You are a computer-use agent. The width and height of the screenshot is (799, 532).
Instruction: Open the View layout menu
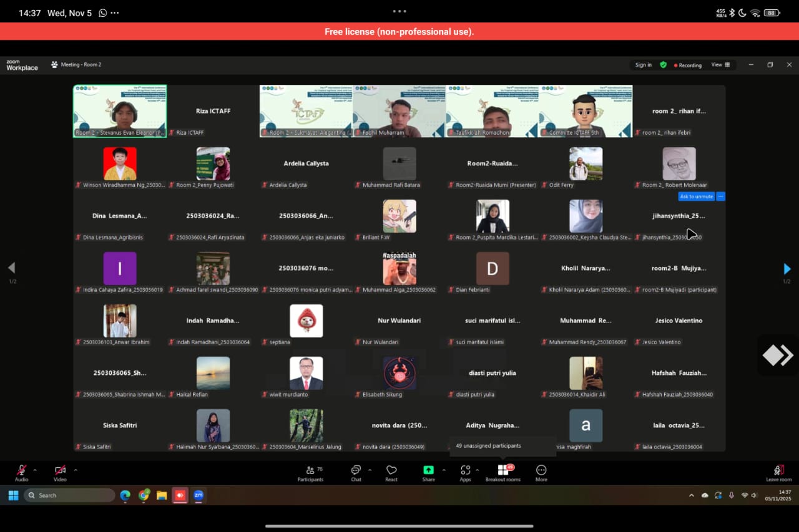(x=720, y=65)
